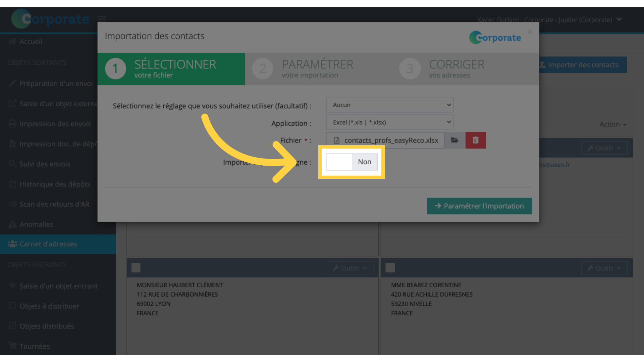644x362 pixels.
Task: Open the Xavier Guillard user account dropdown
Action: [549, 20]
